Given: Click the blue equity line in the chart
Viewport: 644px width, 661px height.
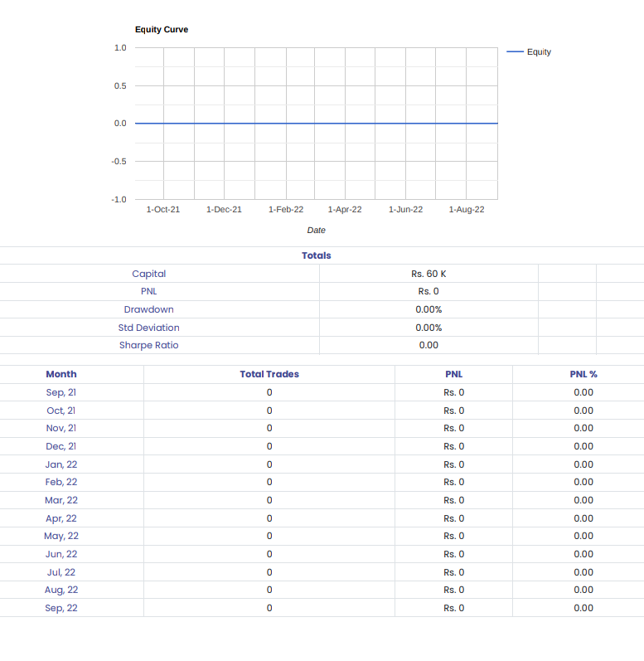Looking at the screenshot, I should coord(316,124).
